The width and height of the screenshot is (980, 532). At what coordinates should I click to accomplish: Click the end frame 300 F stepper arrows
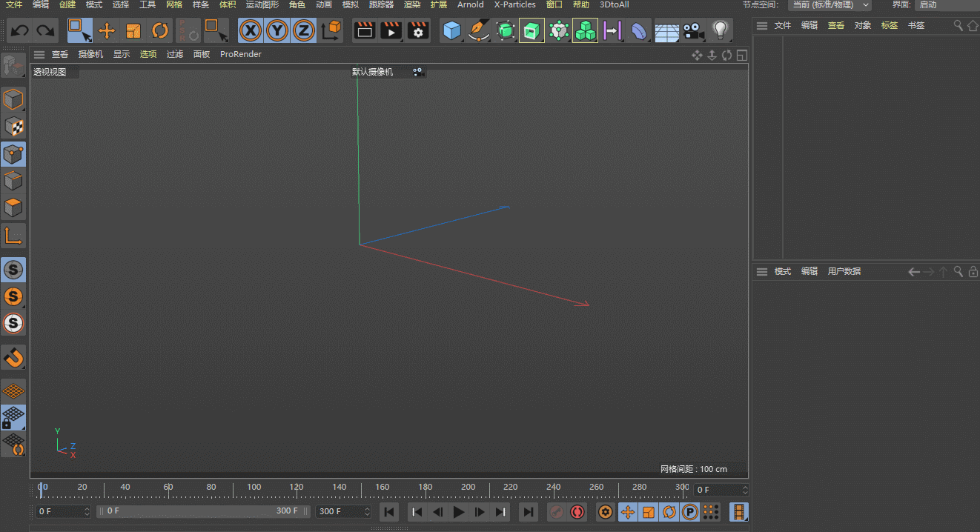[367, 512]
